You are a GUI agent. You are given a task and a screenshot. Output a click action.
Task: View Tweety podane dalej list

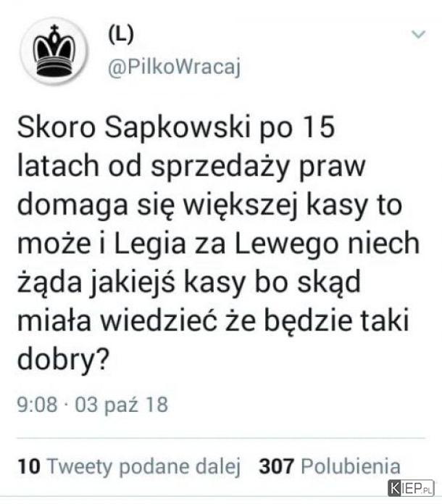(x=143, y=466)
